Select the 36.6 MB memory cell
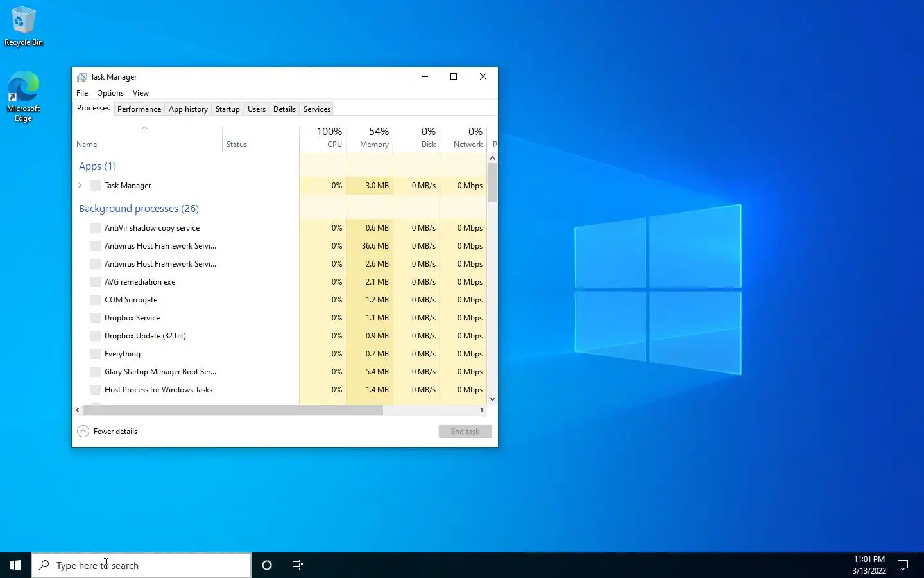This screenshot has width=924, height=578. 370,246
